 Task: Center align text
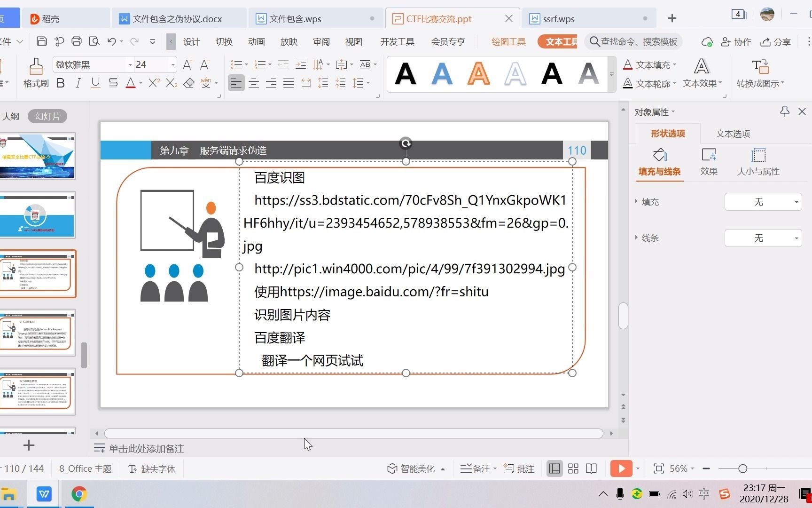coord(254,83)
